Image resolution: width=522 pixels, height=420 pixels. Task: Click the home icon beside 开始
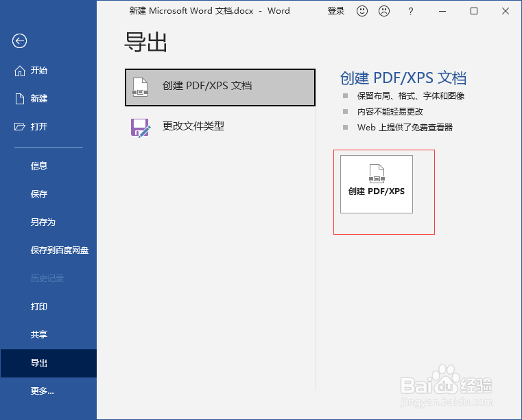(x=20, y=71)
